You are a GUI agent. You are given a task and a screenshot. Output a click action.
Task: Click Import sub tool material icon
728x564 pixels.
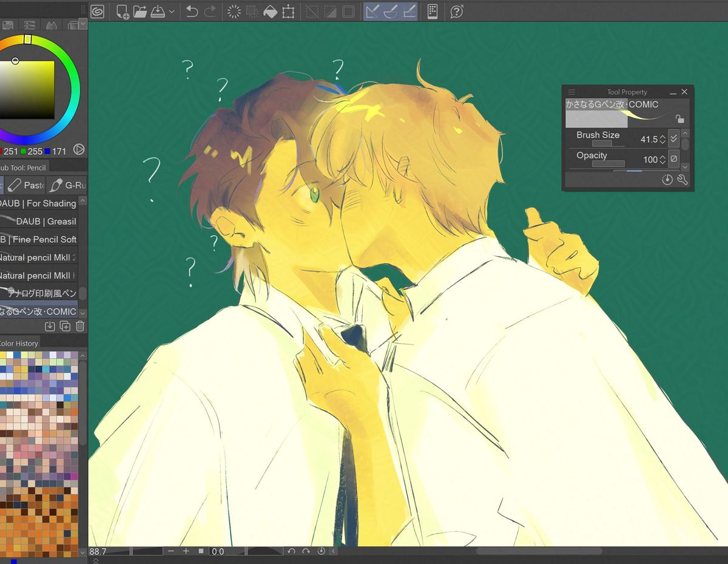(x=50, y=327)
